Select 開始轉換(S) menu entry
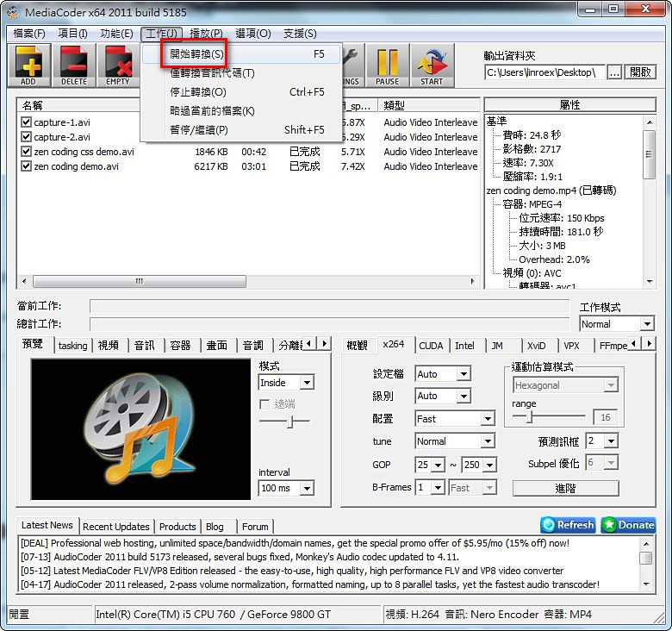This screenshot has height=631, width=672. tap(242, 54)
